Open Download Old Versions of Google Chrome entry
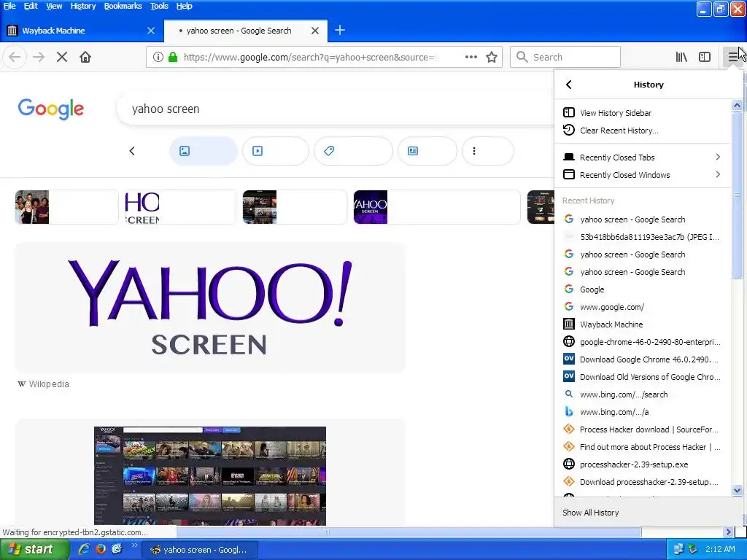The height and width of the screenshot is (560, 747). [642, 377]
